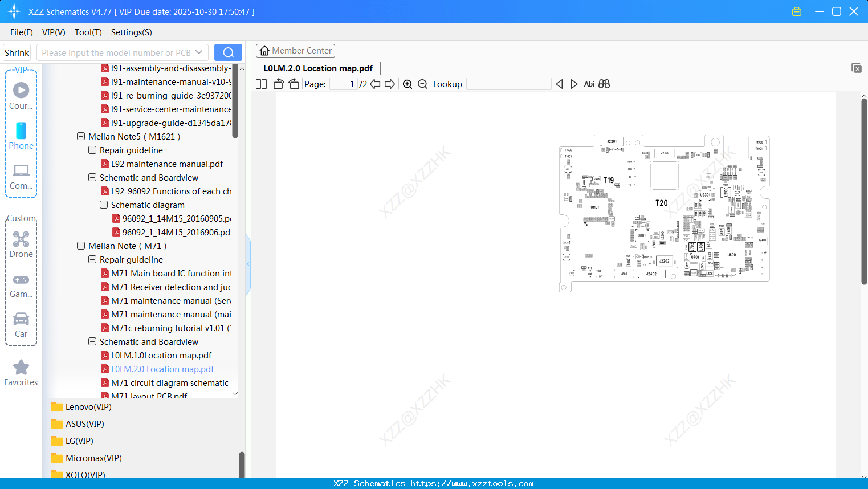Collapse the Meilan Note ( M71 ) tree node
The image size is (868, 489).
pos(80,246)
